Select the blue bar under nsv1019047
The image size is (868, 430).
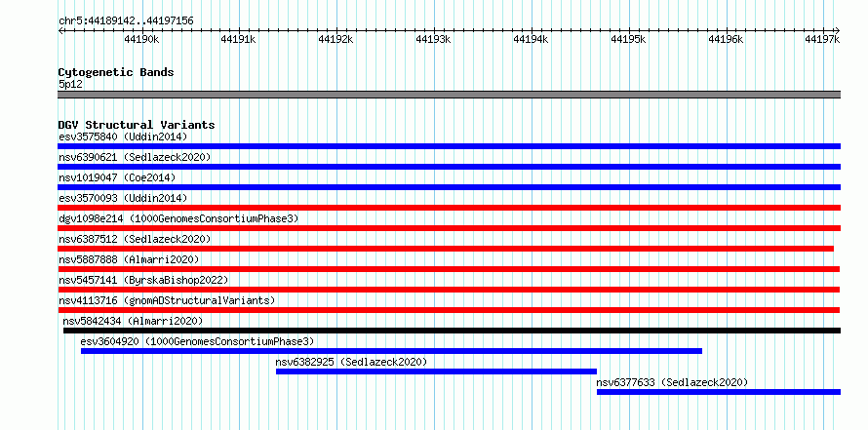[449, 187]
